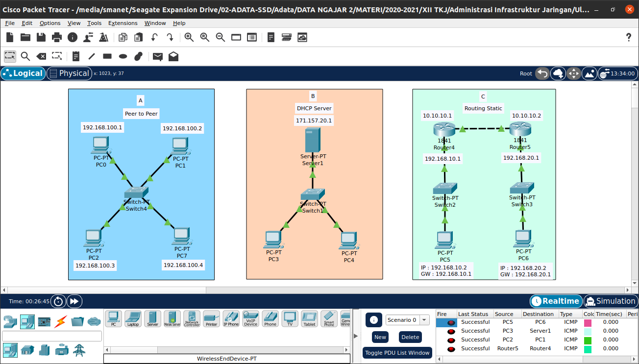Expand PDU panel with side arrow
This screenshot has width=639, height=364.
click(356, 336)
